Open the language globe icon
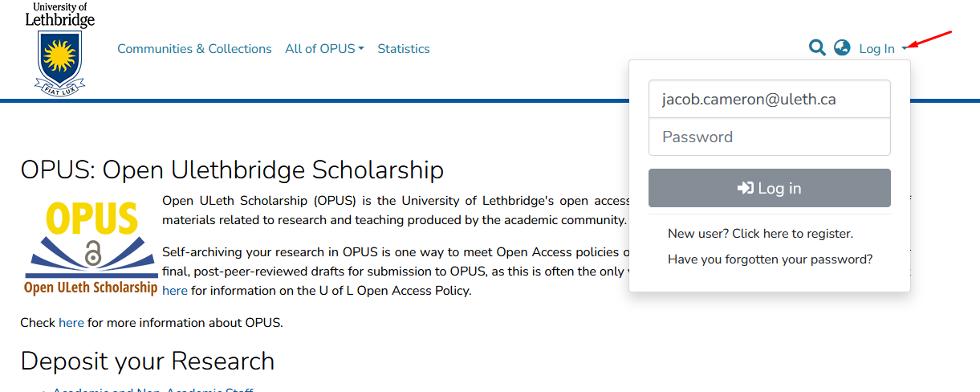This screenshot has height=392, width=980. click(x=842, y=48)
